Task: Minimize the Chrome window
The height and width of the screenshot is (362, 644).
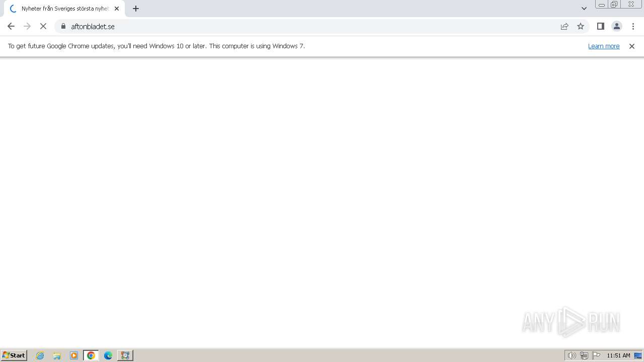Action: click(602, 5)
